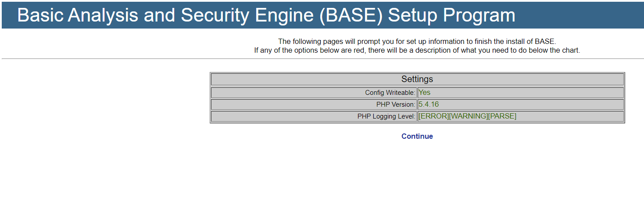Click the Settings table heading
This screenshot has width=644, height=216.
(417, 79)
